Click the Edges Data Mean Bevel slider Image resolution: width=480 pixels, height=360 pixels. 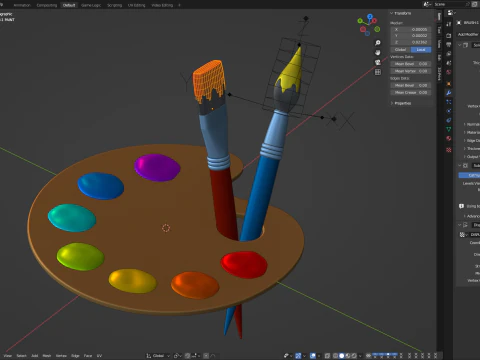[411, 85]
